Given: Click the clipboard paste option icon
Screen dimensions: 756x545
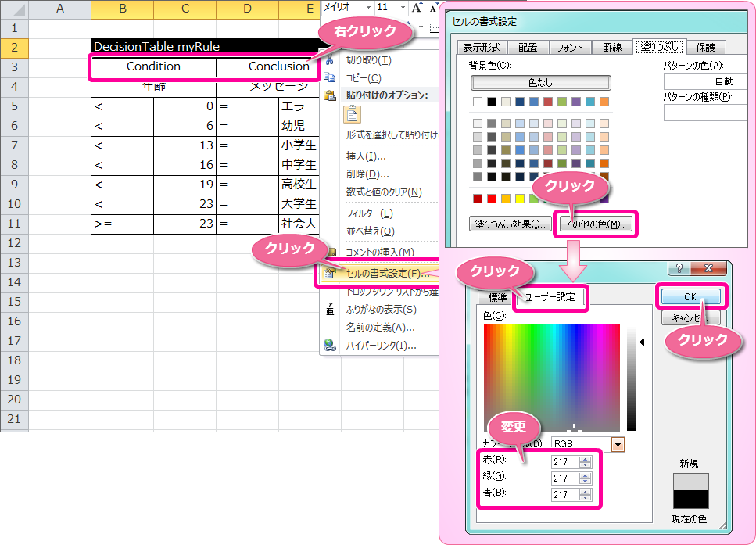Looking at the screenshot, I should pos(352,115).
